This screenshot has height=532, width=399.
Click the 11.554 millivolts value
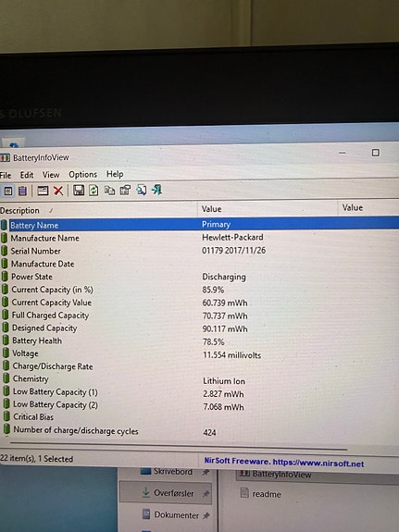(x=232, y=355)
